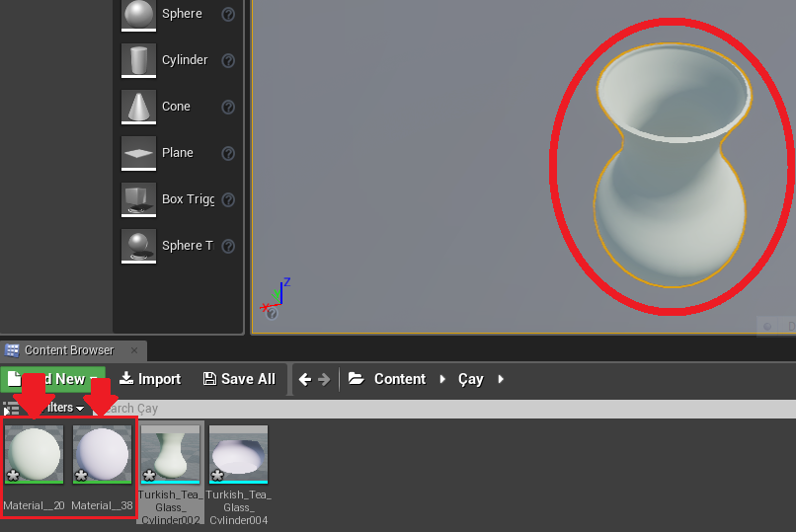Select the tea glass mesh in viewport
The width and height of the screenshot is (796, 532).
[672, 166]
